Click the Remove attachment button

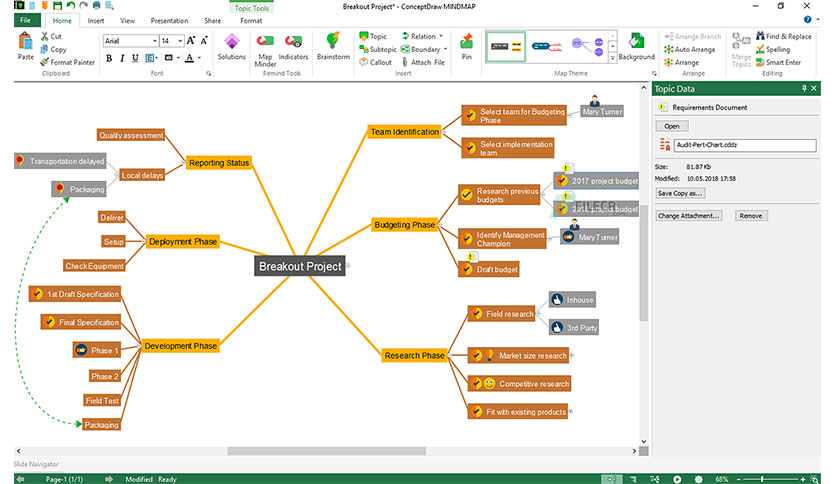point(751,216)
